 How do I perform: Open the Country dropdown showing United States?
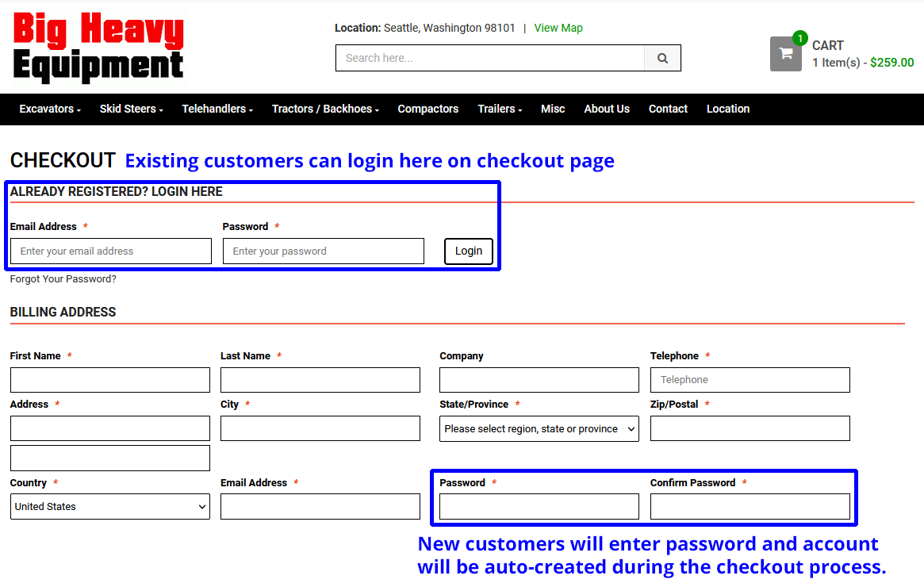109,506
